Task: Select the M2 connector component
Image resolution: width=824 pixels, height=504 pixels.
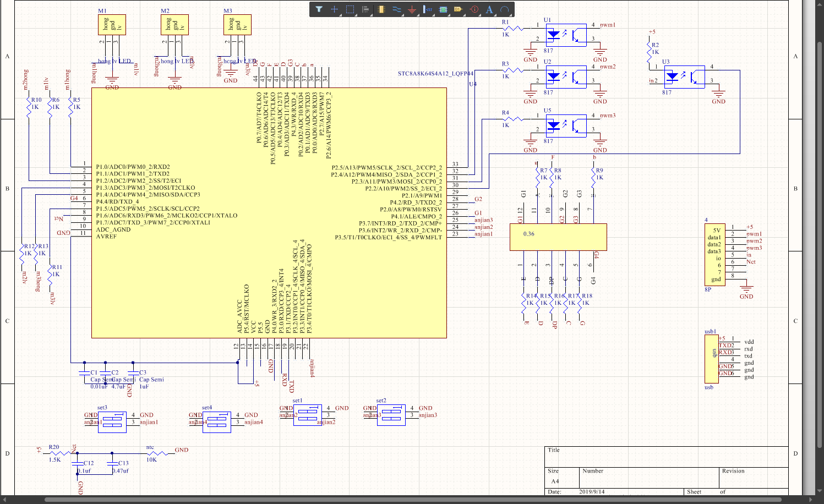Action: (x=174, y=25)
